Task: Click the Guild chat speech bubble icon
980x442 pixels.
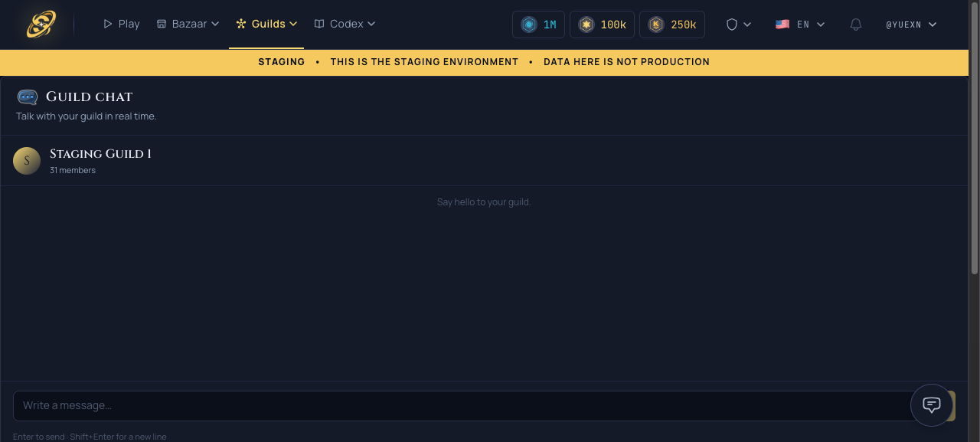Action: point(28,97)
